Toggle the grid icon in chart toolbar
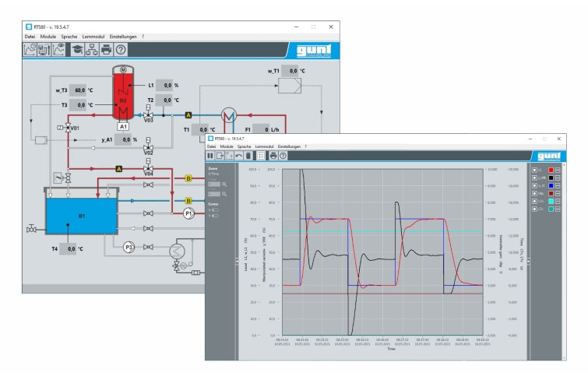 pyautogui.click(x=261, y=156)
